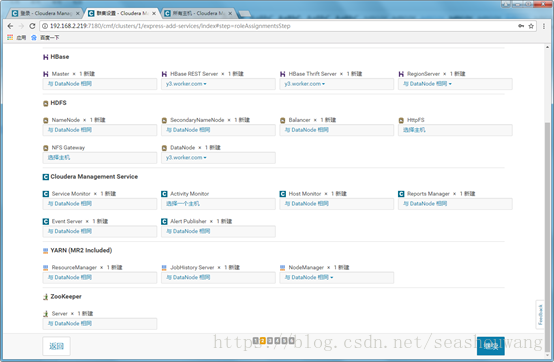Click the Cloudera Management Service heading icon
The height and width of the screenshot is (362, 554).
tap(46, 177)
